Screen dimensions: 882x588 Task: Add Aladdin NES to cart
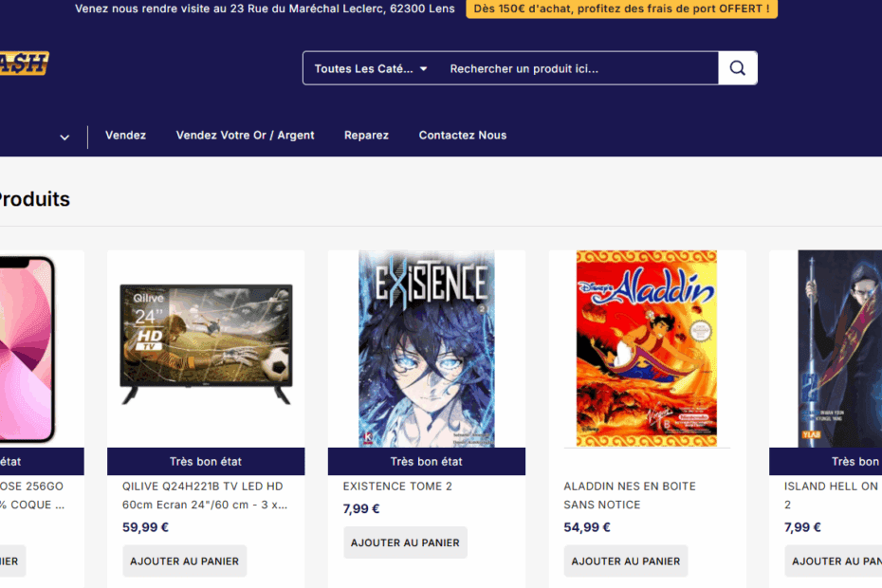point(626,561)
